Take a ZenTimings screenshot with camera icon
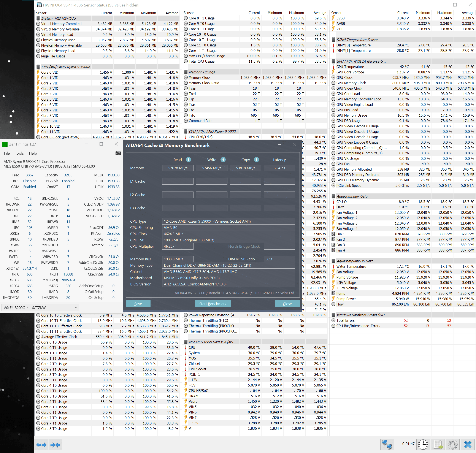 118,153
